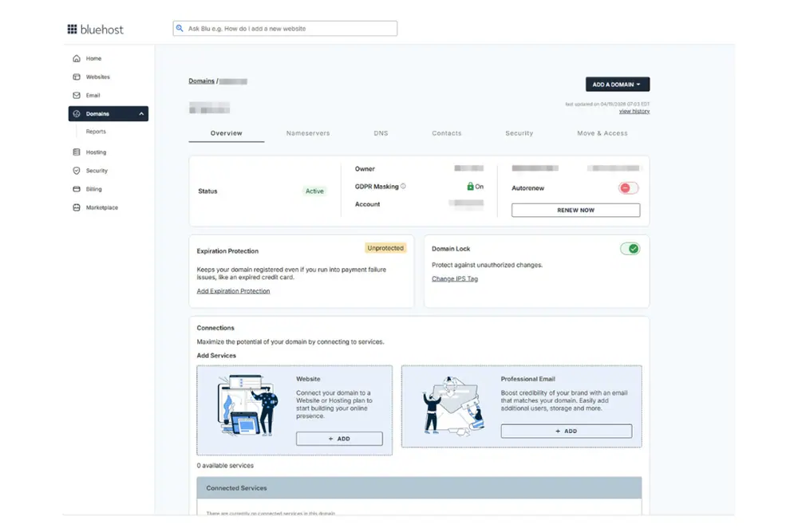Viewport: 798px width, 532px height.
Task: Click the Email envelope icon
Action: (x=77, y=95)
